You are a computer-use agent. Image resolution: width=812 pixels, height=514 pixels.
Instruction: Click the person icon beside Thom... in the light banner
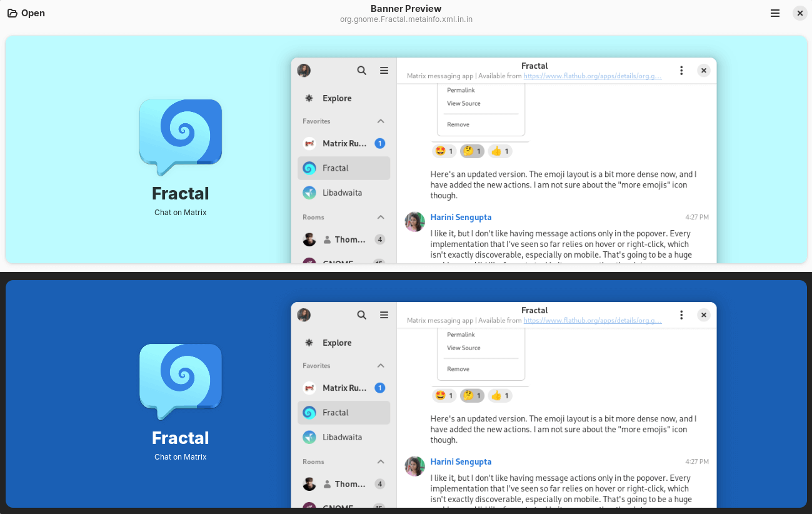pos(328,239)
